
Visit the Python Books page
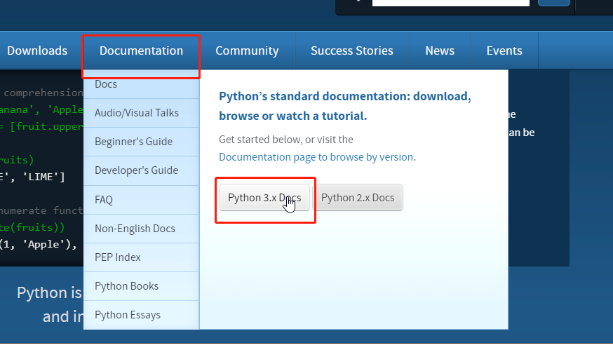point(126,286)
